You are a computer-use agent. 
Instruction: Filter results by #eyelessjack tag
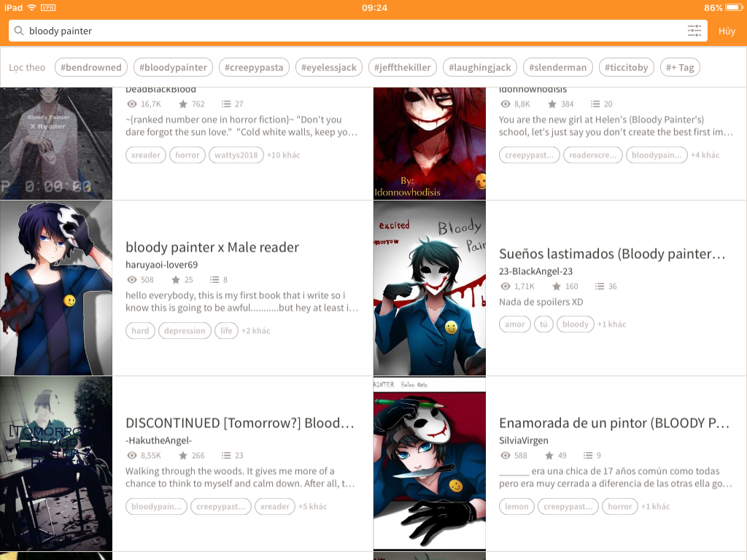point(329,67)
